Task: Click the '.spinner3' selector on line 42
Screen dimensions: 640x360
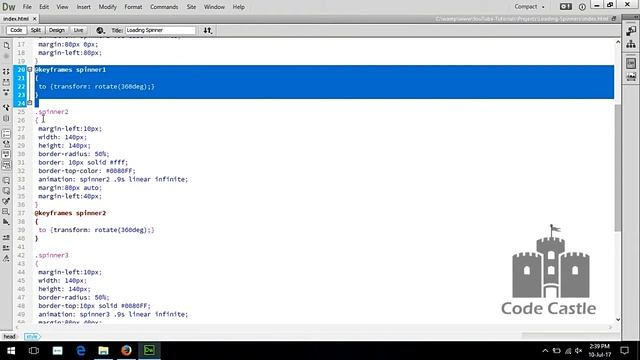Action: [x=52, y=255]
